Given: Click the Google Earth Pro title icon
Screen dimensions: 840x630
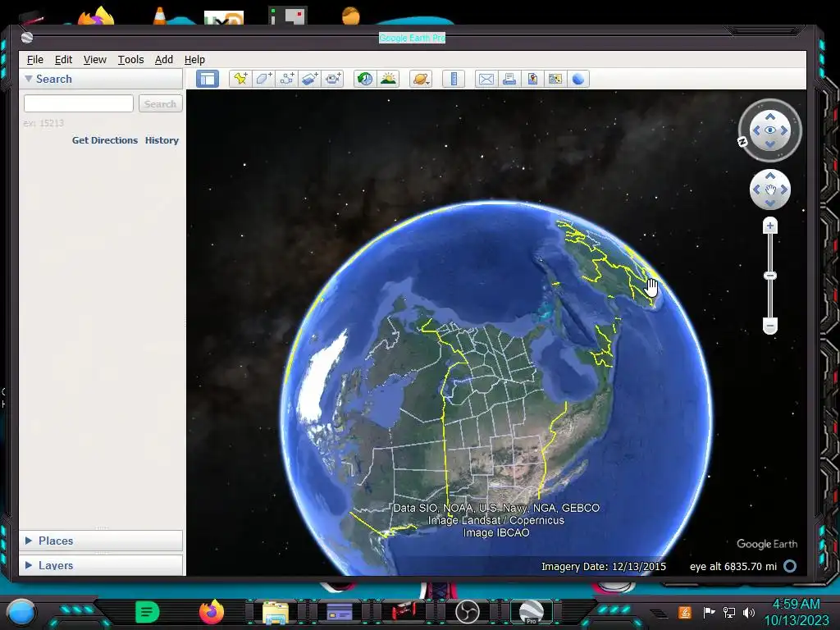Looking at the screenshot, I should (27, 38).
